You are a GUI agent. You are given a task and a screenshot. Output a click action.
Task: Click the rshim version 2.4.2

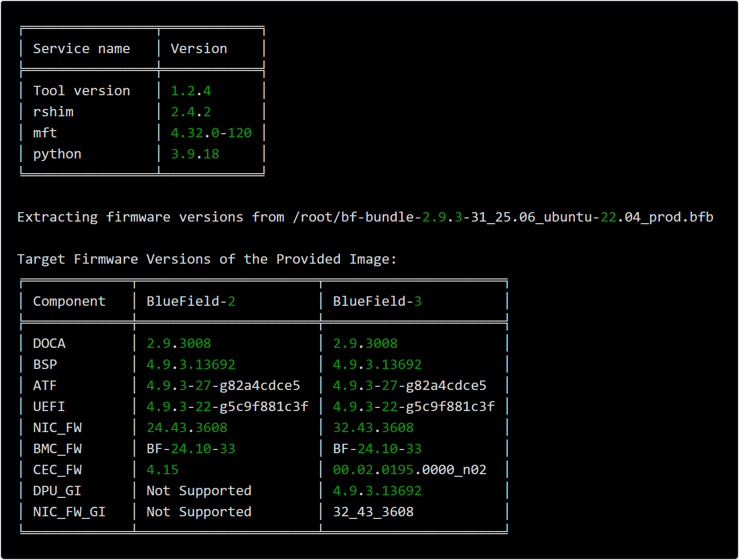pyautogui.click(x=191, y=112)
